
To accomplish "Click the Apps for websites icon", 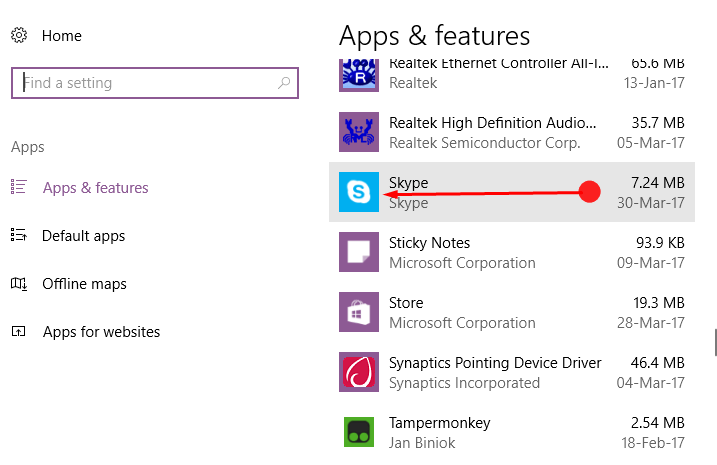I will [x=19, y=331].
